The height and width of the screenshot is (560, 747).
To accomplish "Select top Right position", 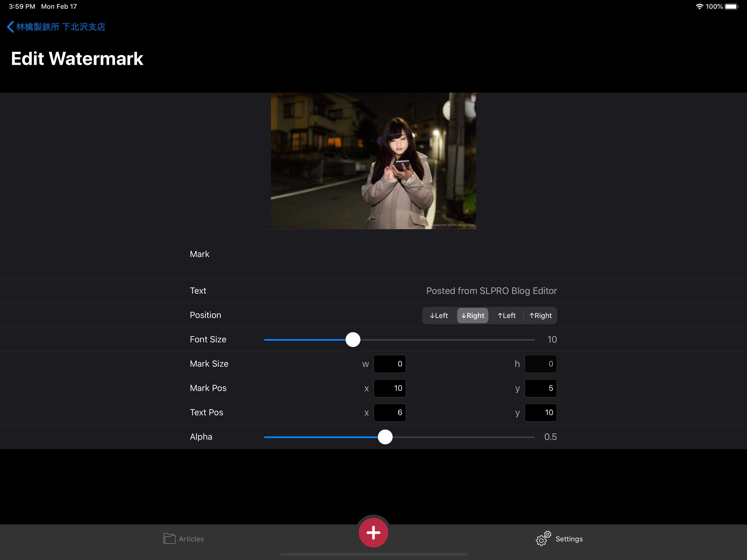I will 540,316.
